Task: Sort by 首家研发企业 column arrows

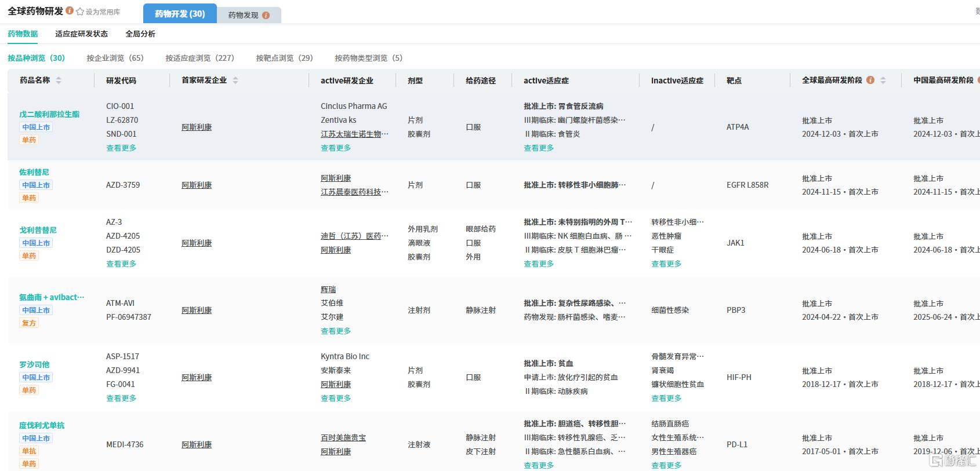Action: [x=235, y=81]
